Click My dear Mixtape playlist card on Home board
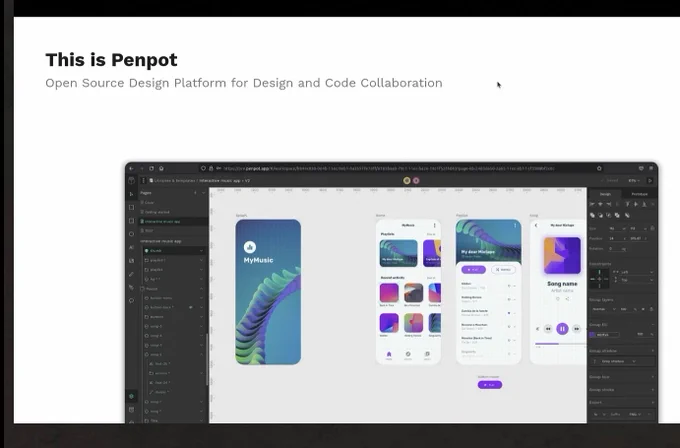 click(399, 253)
